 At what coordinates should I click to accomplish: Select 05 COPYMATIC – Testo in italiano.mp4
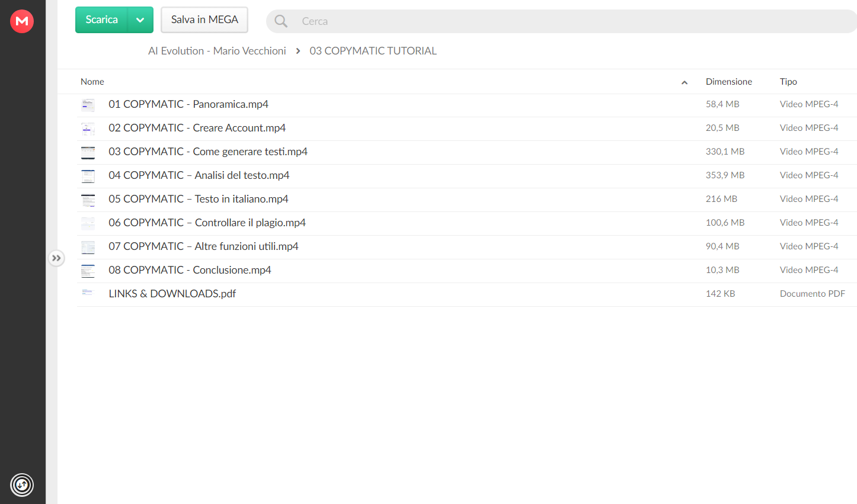[199, 199]
